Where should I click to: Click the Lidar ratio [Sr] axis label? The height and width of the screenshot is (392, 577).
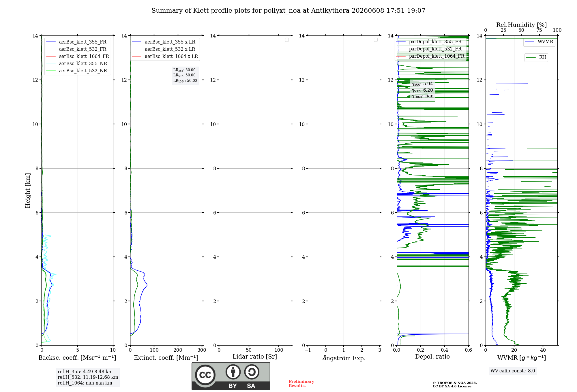pyautogui.click(x=255, y=357)
